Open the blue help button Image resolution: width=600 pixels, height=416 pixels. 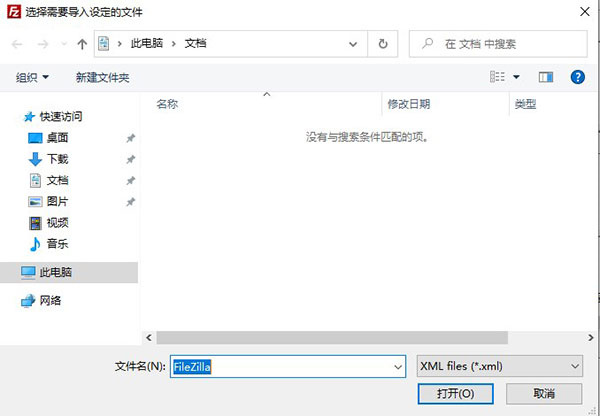click(577, 77)
